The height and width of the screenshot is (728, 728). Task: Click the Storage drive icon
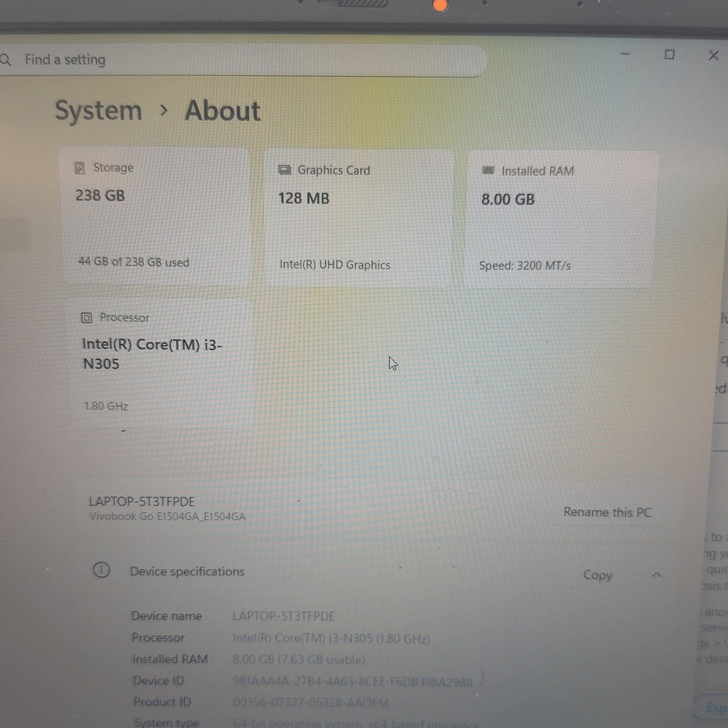click(x=79, y=168)
